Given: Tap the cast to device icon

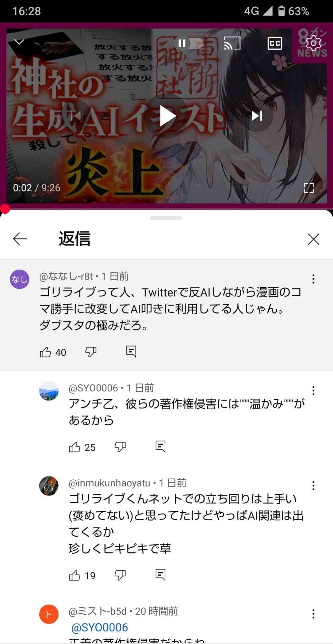Looking at the screenshot, I should tap(232, 43).
